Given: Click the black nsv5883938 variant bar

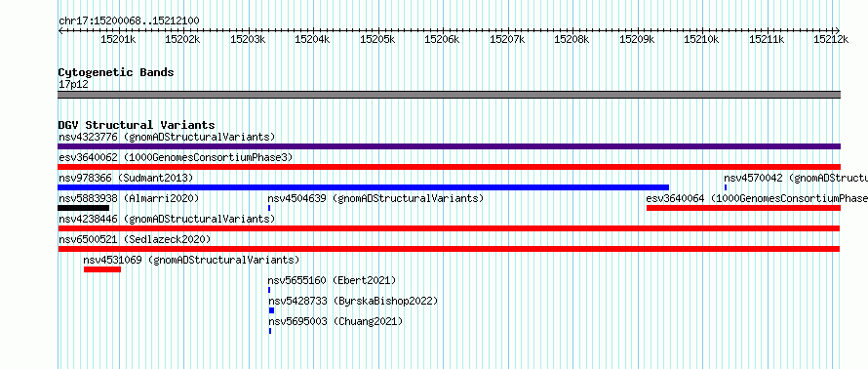Looking at the screenshot, I should [x=83, y=208].
